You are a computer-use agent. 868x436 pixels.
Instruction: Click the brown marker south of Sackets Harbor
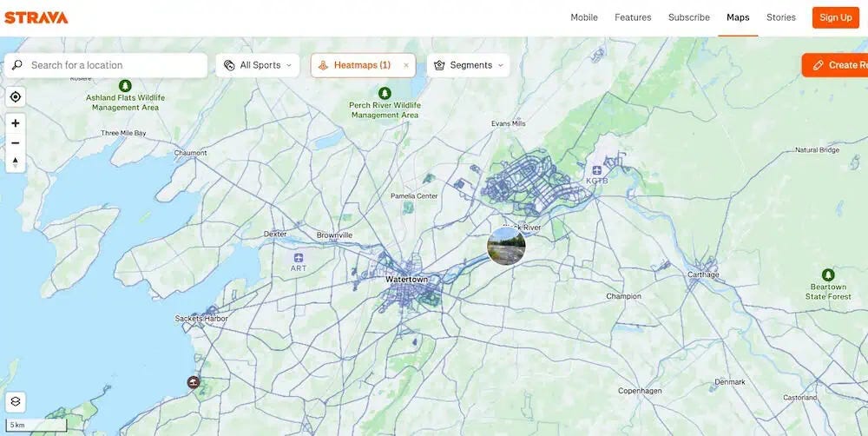194,382
